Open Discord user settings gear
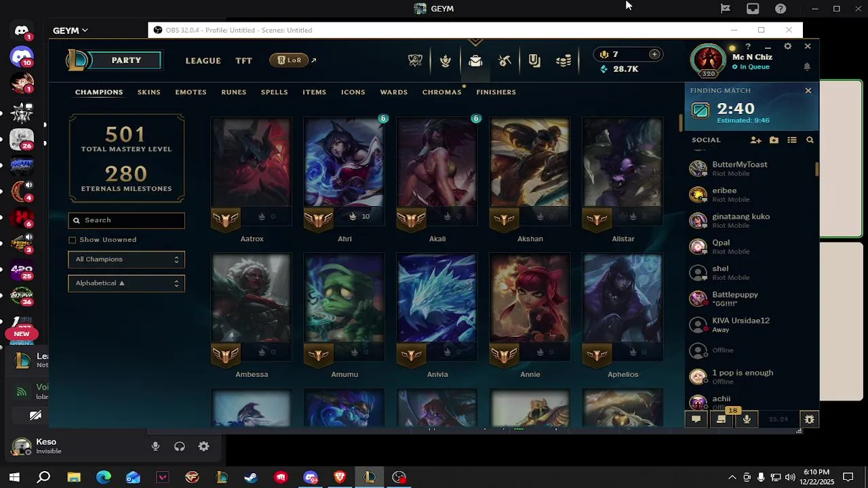Screen dimensions: 868x488 click(203, 447)
